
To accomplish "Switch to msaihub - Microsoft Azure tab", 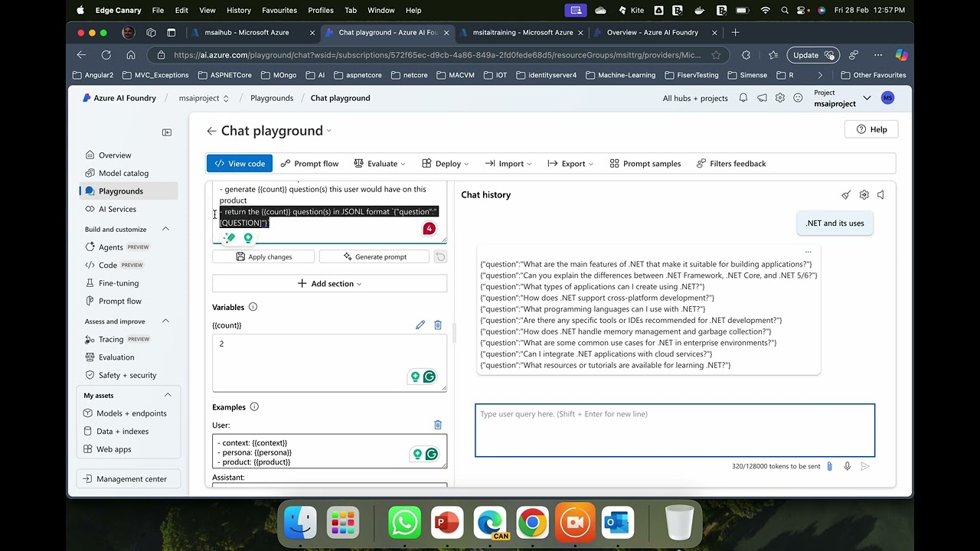I will point(247,33).
